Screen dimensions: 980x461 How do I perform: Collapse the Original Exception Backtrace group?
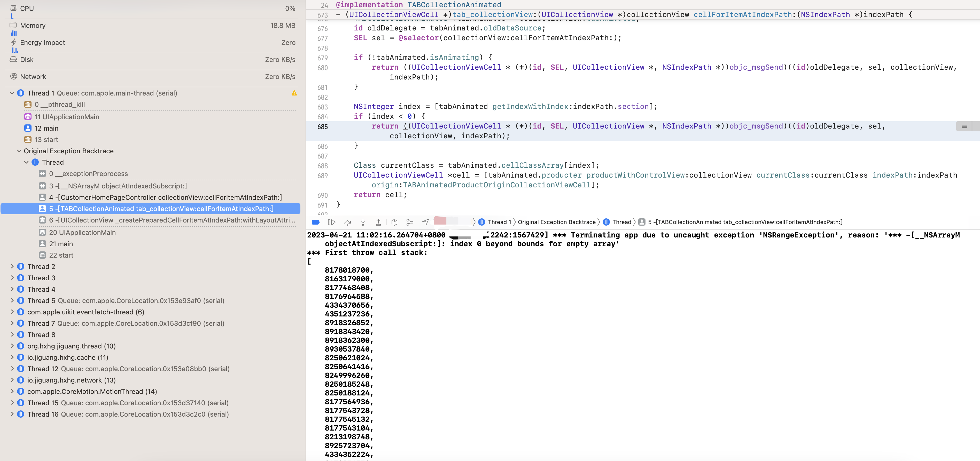point(19,151)
